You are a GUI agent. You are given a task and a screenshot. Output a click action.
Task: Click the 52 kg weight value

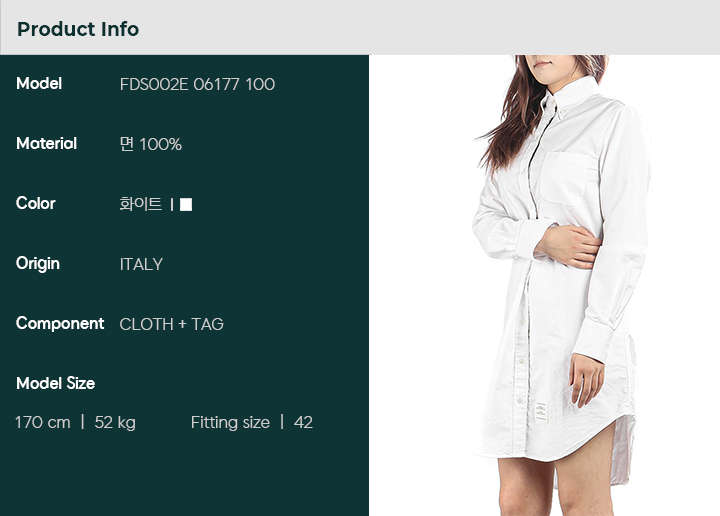(115, 423)
